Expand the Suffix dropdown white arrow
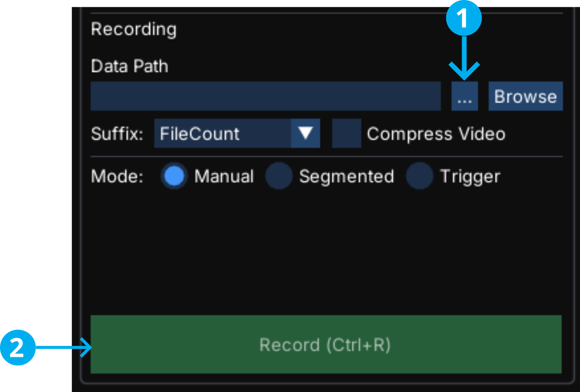 pyautogui.click(x=305, y=133)
